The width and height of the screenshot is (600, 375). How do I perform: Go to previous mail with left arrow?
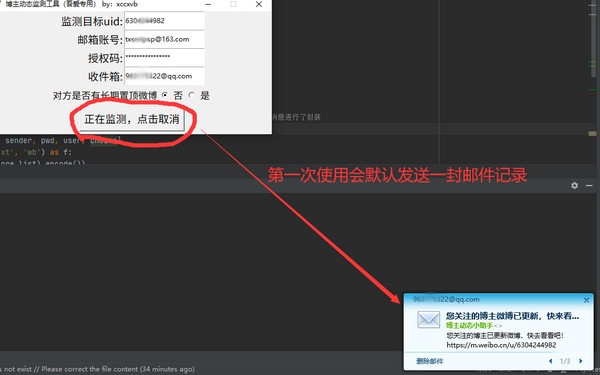pos(551,361)
